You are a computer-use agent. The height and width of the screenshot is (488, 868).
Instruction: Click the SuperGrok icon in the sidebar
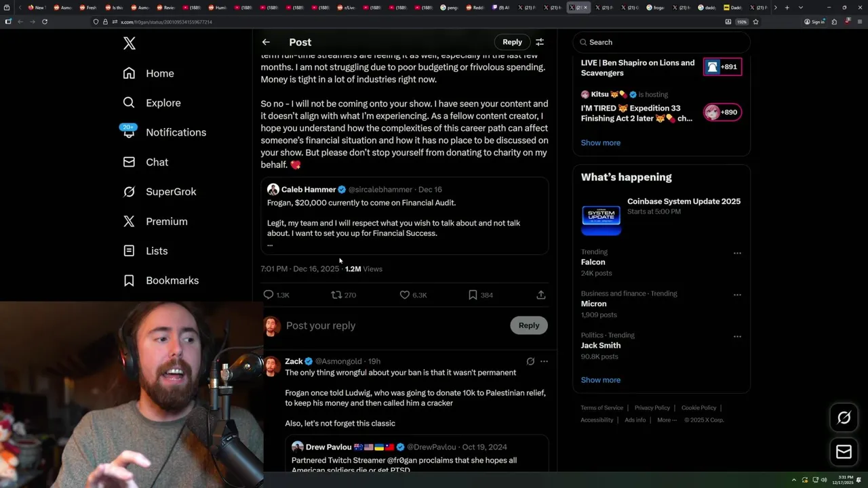point(129,192)
